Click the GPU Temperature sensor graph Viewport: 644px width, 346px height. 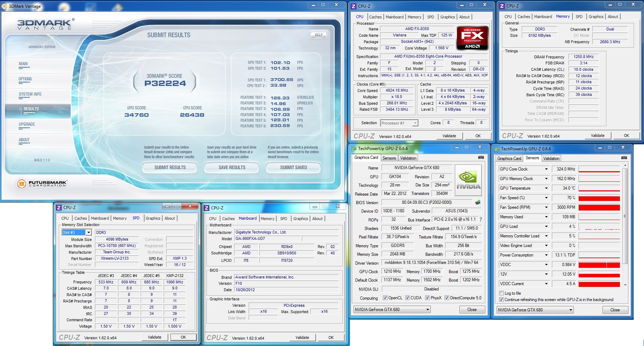(599, 188)
